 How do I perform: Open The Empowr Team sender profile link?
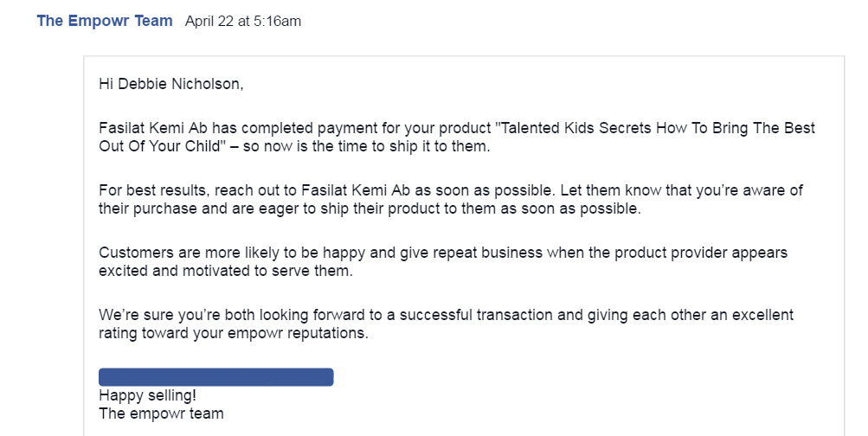click(x=105, y=21)
